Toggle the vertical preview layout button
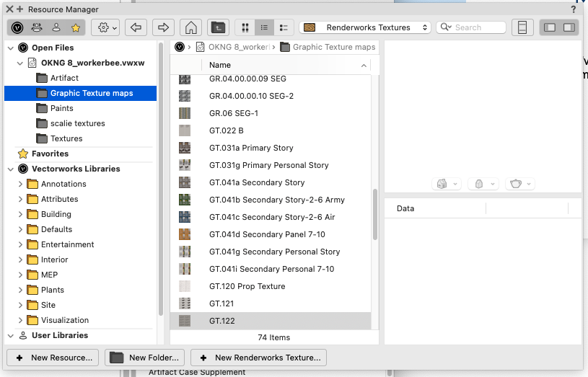The width and height of the screenshot is (588, 377). tap(522, 27)
